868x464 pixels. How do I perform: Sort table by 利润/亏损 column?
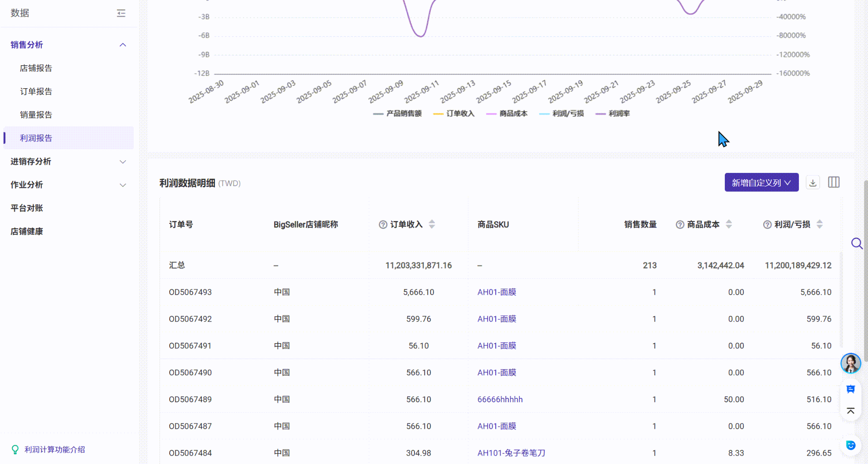click(819, 225)
